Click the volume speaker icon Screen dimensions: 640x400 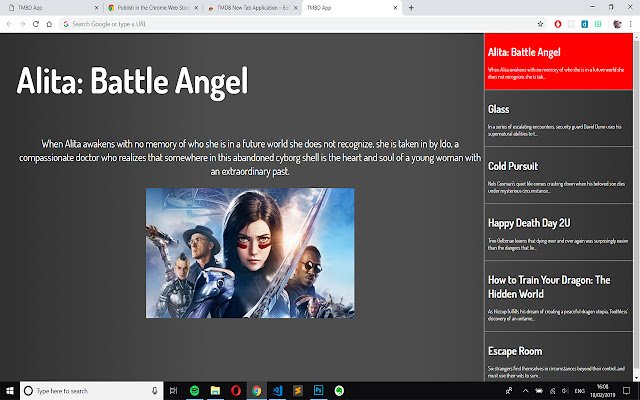pyautogui.click(x=565, y=391)
